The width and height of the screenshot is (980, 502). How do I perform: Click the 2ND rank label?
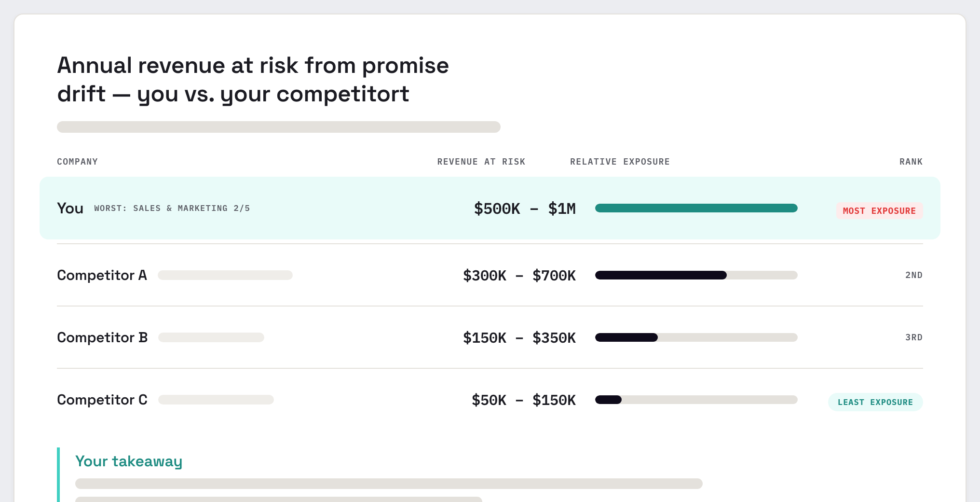pos(914,275)
